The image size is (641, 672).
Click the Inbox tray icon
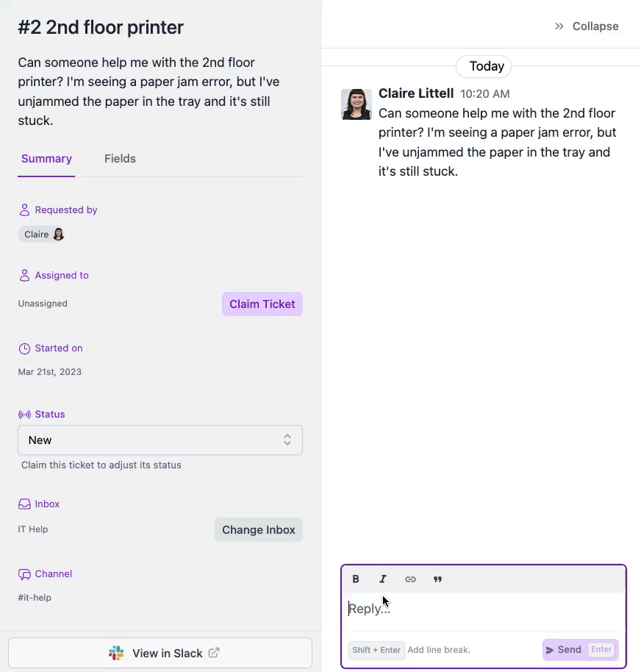[24, 504]
